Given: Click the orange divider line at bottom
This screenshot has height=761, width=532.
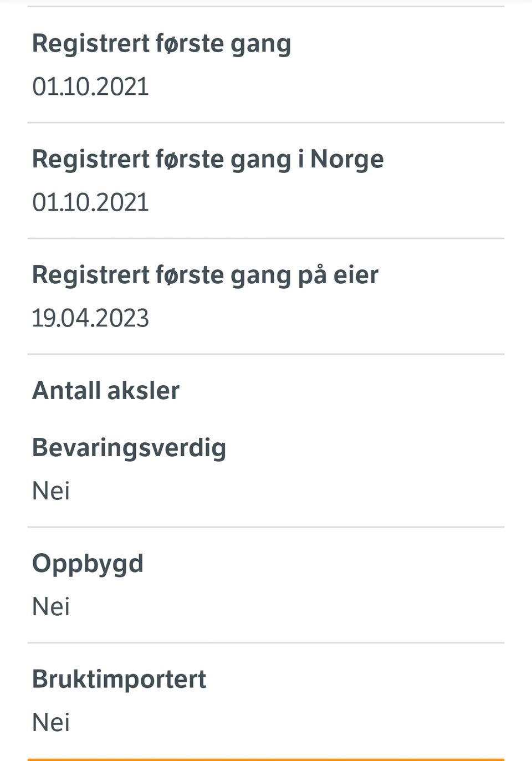Looking at the screenshot, I should pyautogui.click(x=266, y=759).
